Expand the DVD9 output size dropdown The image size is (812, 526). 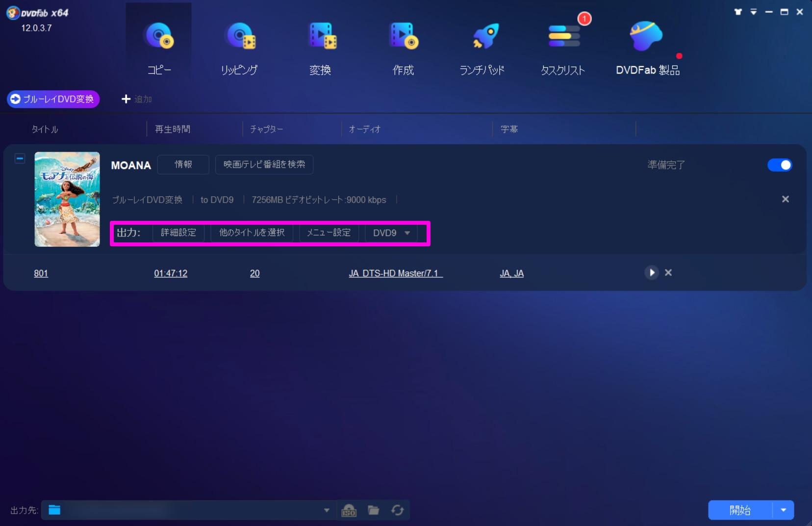click(x=391, y=233)
